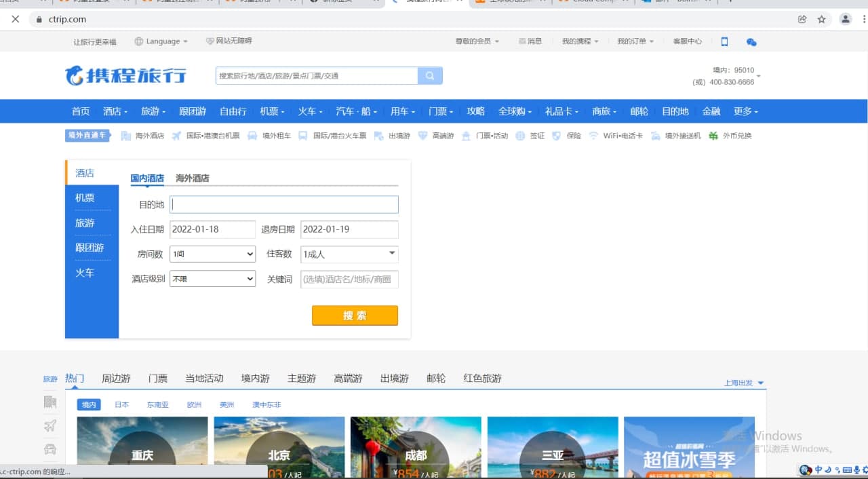Open the 酒店级别 hotel level dropdown
Image resolution: width=868 pixels, height=479 pixels.
[x=213, y=279]
